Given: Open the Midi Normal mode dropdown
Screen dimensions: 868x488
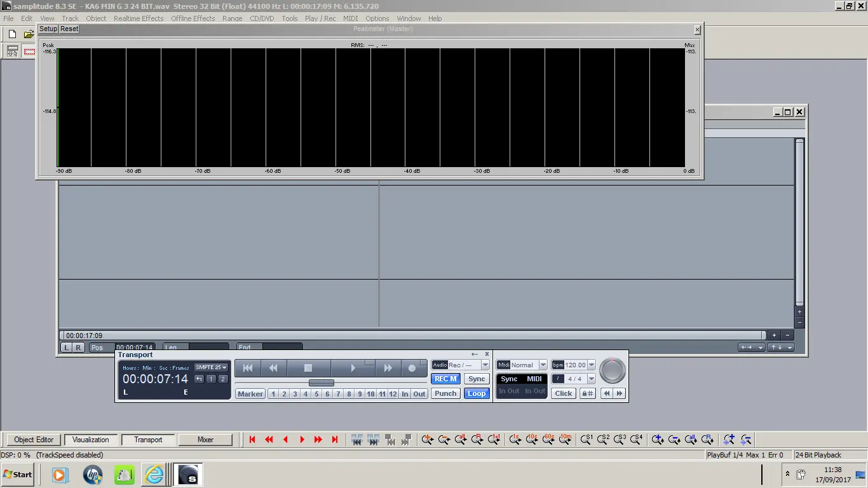Looking at the screenshot, I should pyautogui.click(x=543, y=365).
